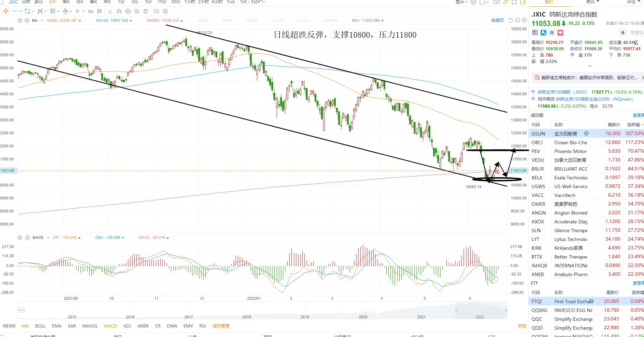644x337 pixels.
Task: Click the timeline range navigator bar
Action: 262,310
